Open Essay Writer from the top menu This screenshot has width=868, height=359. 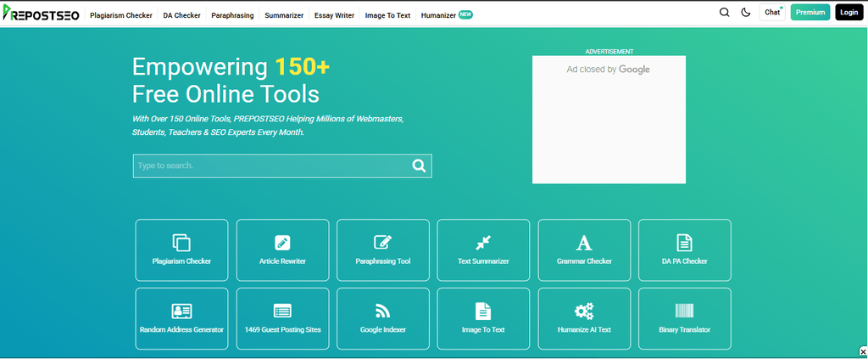334,15
